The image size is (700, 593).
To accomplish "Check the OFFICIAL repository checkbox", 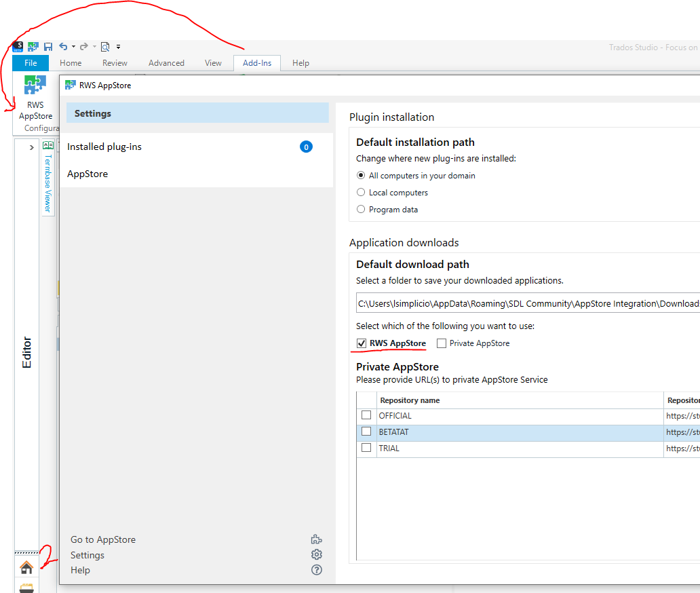I will pos(366,415).
